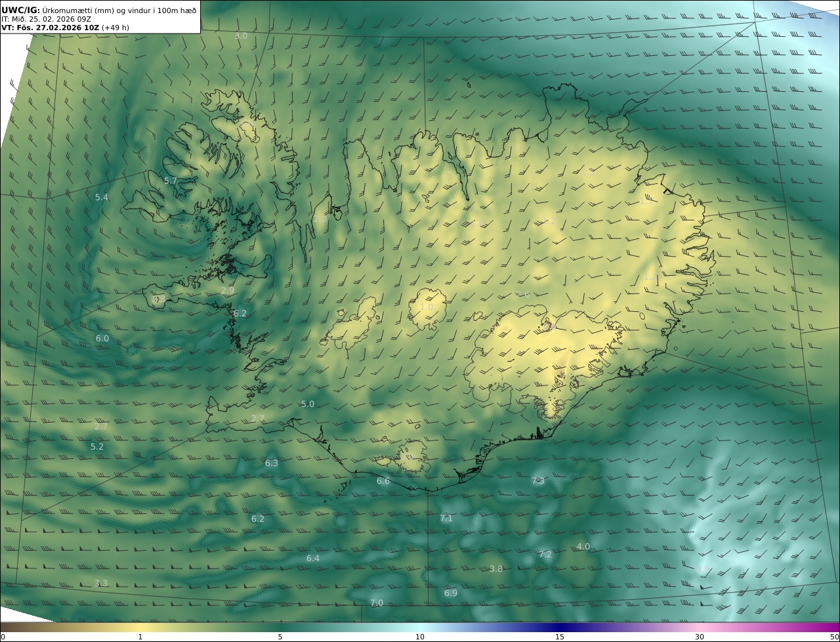Click the 6.3 value label

(x=272, y=463)
